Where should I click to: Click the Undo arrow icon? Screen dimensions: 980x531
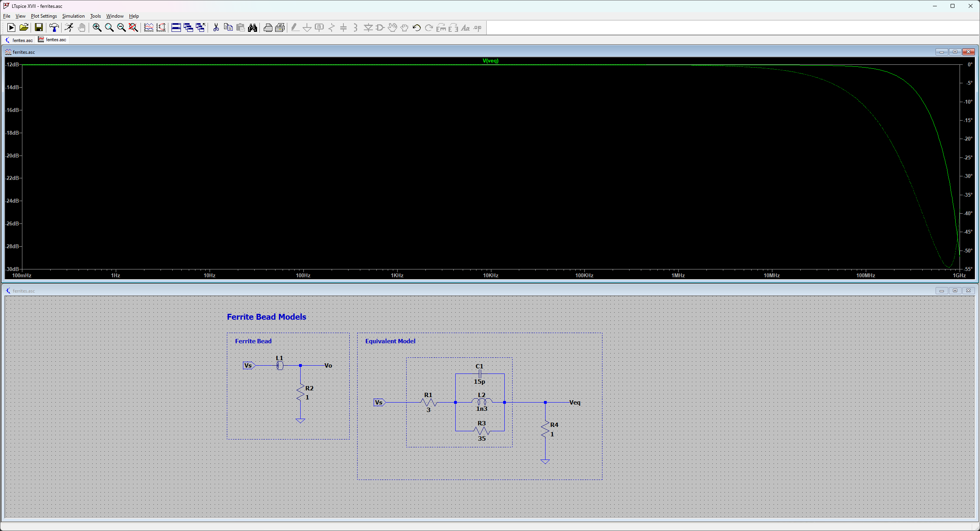[417, 27]
